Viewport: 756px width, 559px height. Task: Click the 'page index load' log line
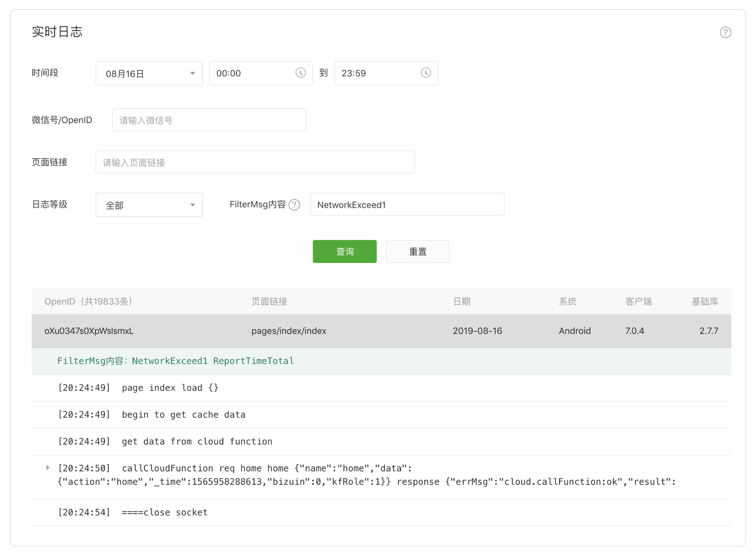coord(170,388)
